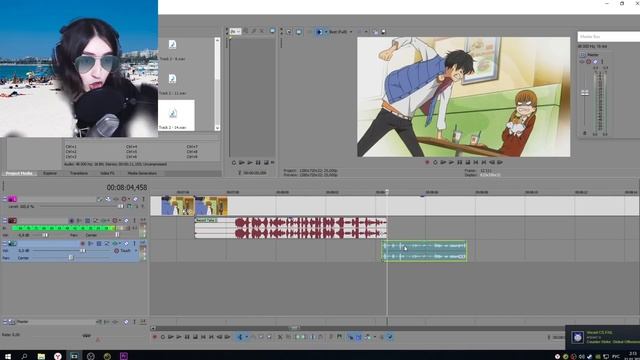Click the Windows taskbar search icon
This screenshot has width=640, height=360.
pyautogui.click(x=24, y=356)
